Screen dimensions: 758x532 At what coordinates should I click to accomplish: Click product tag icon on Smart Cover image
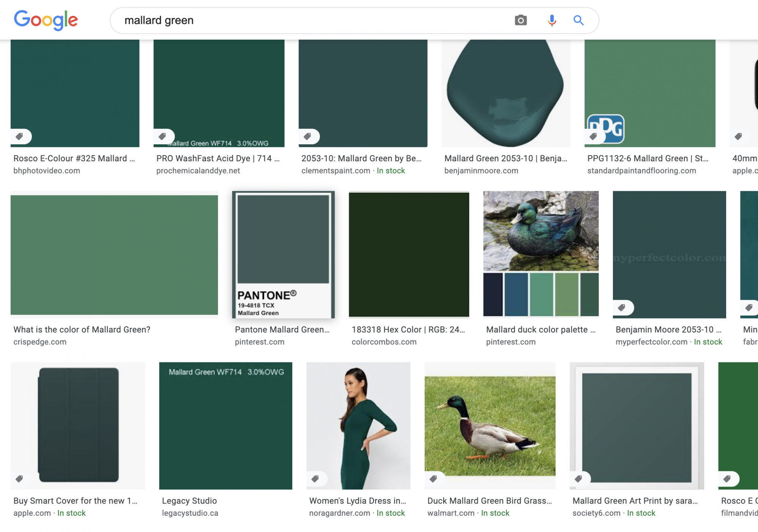[x=20, y=479]
